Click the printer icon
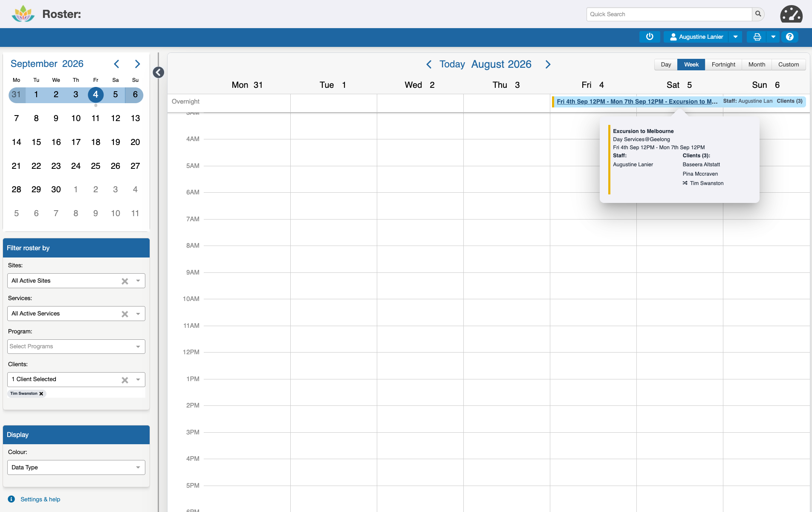 click(757, 37)
